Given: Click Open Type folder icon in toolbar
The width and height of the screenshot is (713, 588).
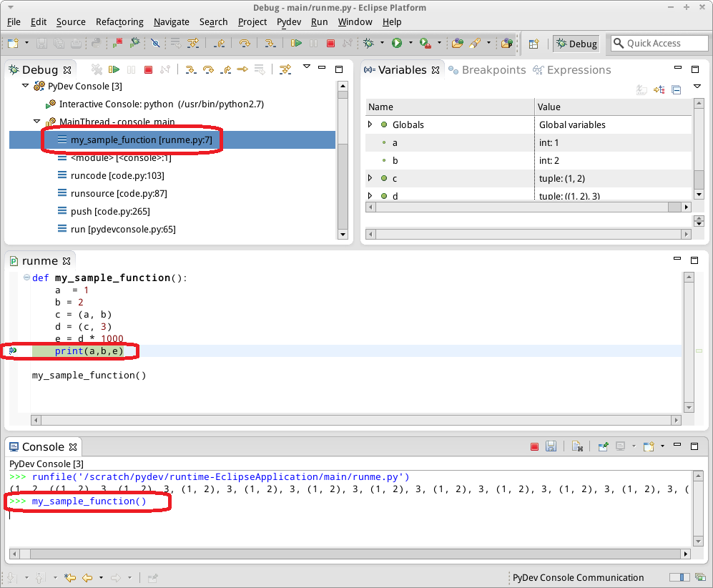Looking at the screenshot, I should (x=458, y=43).
